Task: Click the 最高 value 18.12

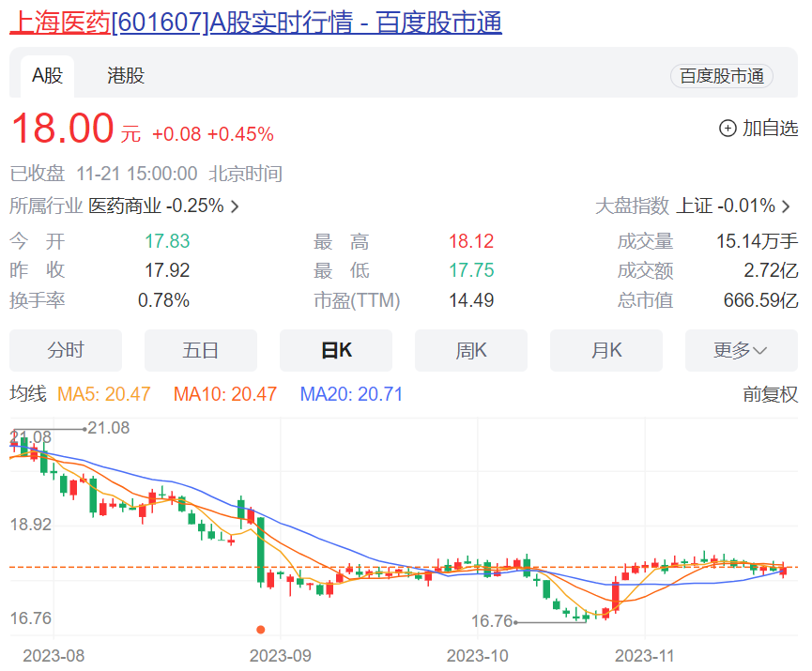Action: coord(471,241)
